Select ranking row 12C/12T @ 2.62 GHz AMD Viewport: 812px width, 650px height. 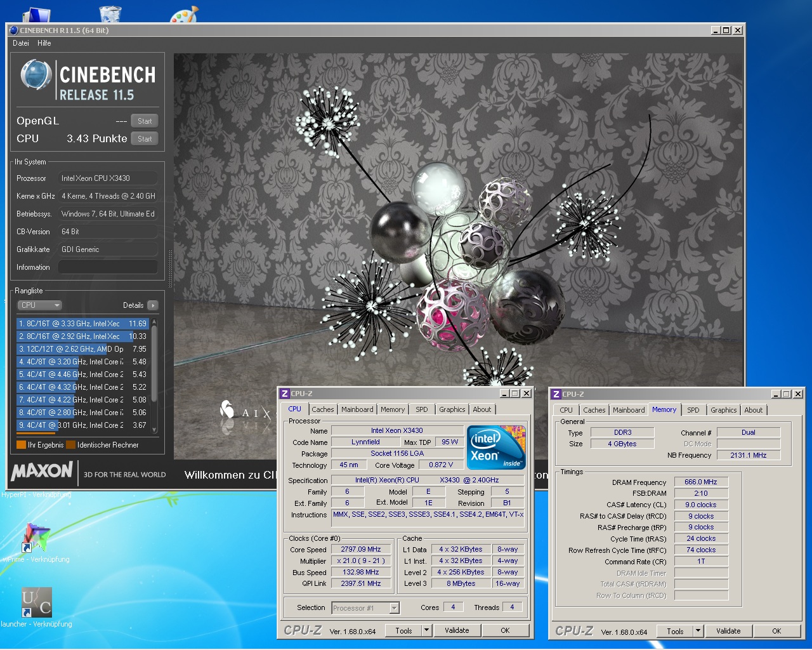82,349
